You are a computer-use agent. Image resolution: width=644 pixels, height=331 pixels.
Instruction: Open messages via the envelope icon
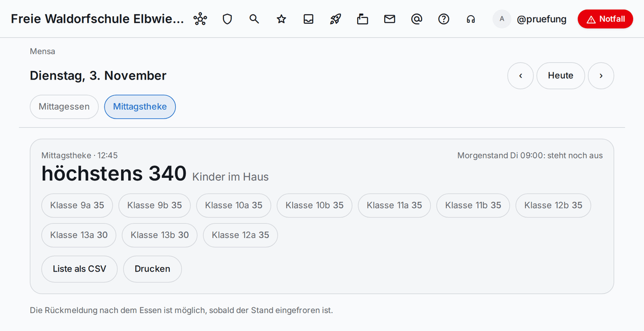[x=389, y=19]
